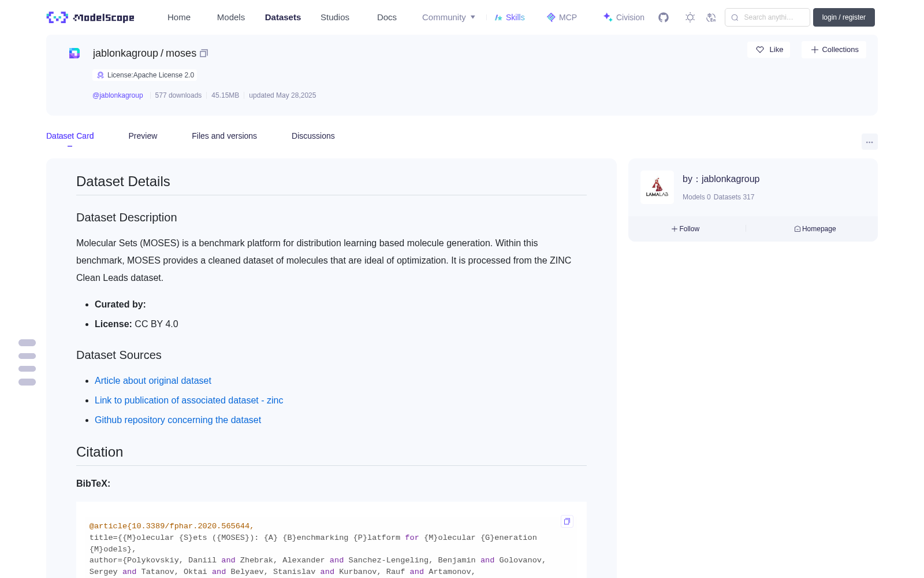The width and height of the screenshot is (924, 578).
Task: Open Civision from the navigation
Action: point(624,17)
